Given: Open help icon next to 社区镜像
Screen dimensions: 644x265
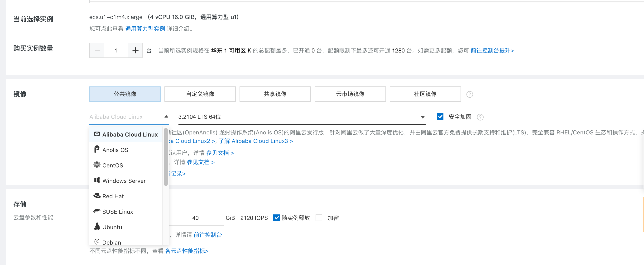Looking at the screenshot, I should pos(470,95).
